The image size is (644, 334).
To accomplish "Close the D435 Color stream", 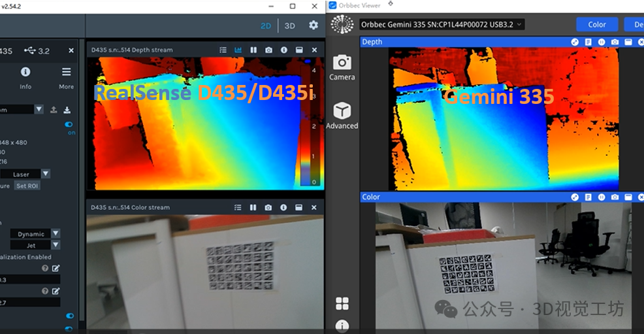I will click(314, 207).
